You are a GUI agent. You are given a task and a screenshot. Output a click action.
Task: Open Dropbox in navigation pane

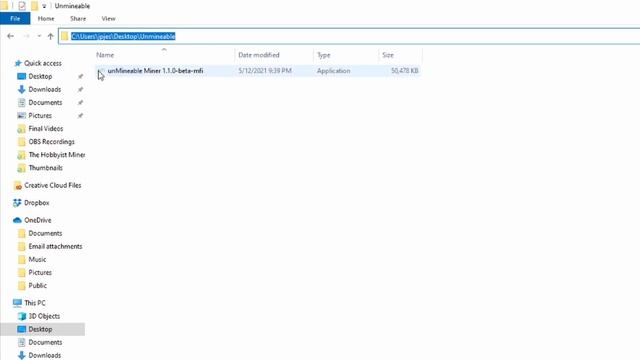[36, 203]
